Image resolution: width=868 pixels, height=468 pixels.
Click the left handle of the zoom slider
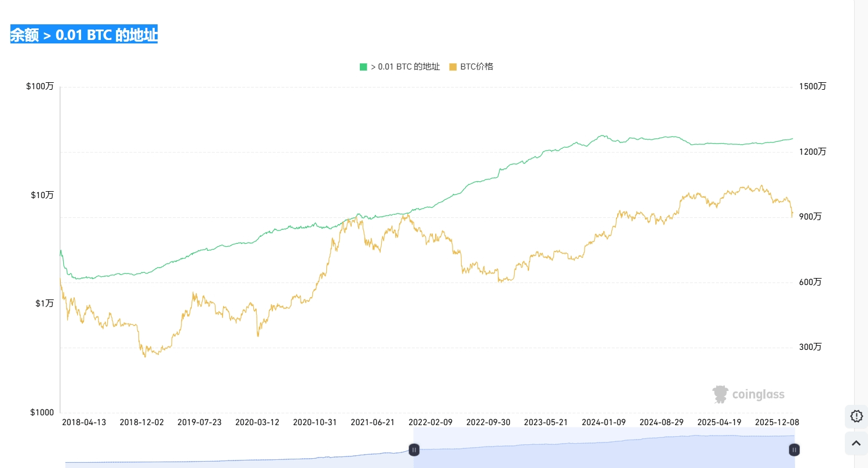(x=414, y=449)
